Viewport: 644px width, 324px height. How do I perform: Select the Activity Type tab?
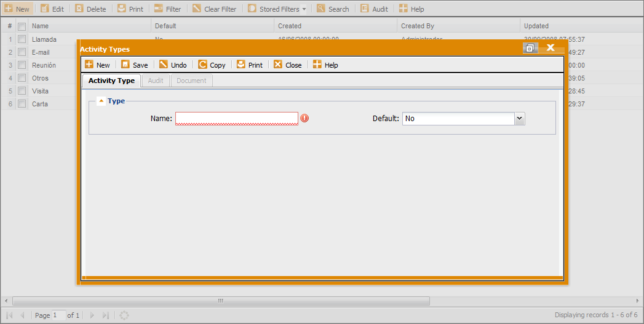[x=112, y=81]
